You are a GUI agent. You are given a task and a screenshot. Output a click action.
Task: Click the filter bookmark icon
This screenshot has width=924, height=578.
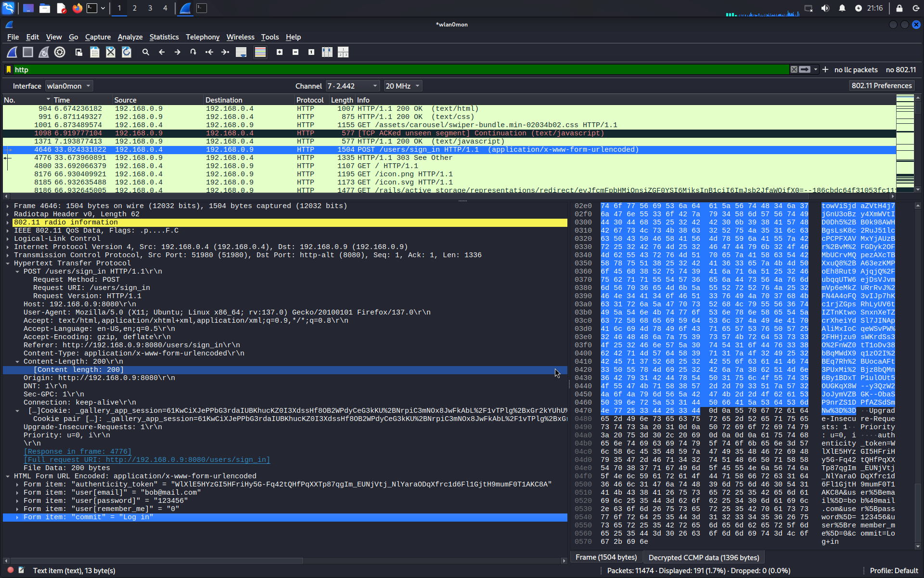(9, 70)
